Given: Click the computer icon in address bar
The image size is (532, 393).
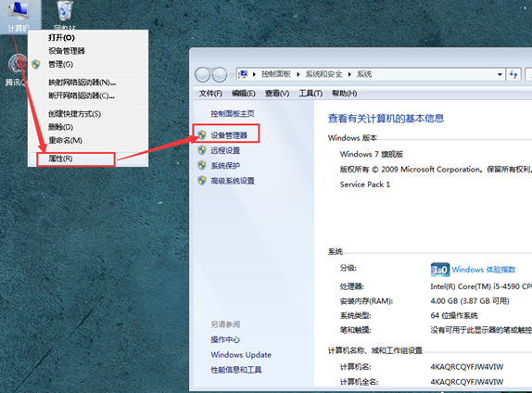Looking at the screenshot, I should pyautogui.click(x=244, y=74).
